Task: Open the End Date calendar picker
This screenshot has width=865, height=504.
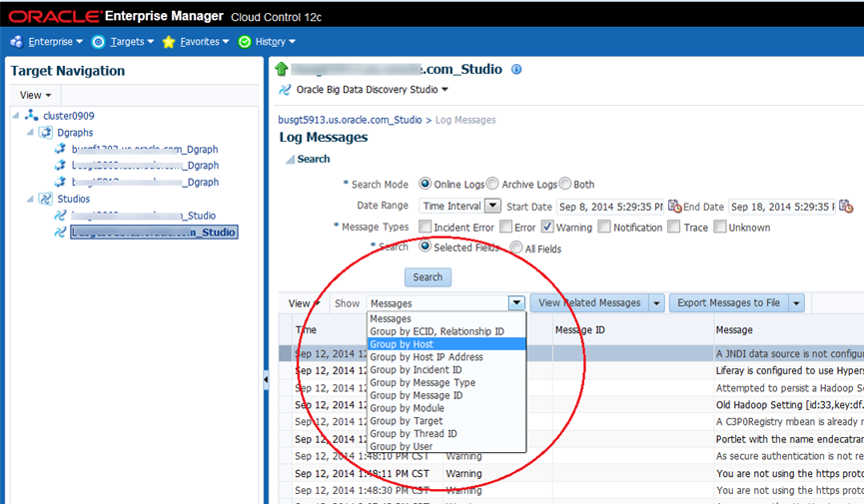Action: tap(846, 207)
